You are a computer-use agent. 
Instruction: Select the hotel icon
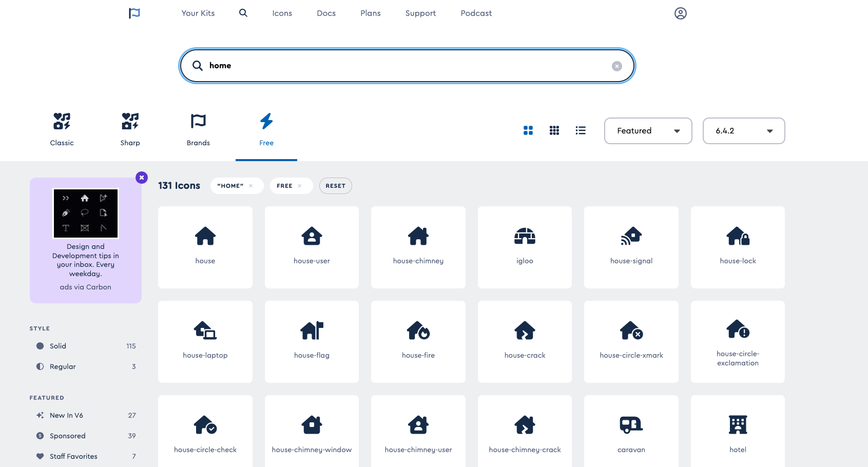pyautogui.click(x=738, y=431)
